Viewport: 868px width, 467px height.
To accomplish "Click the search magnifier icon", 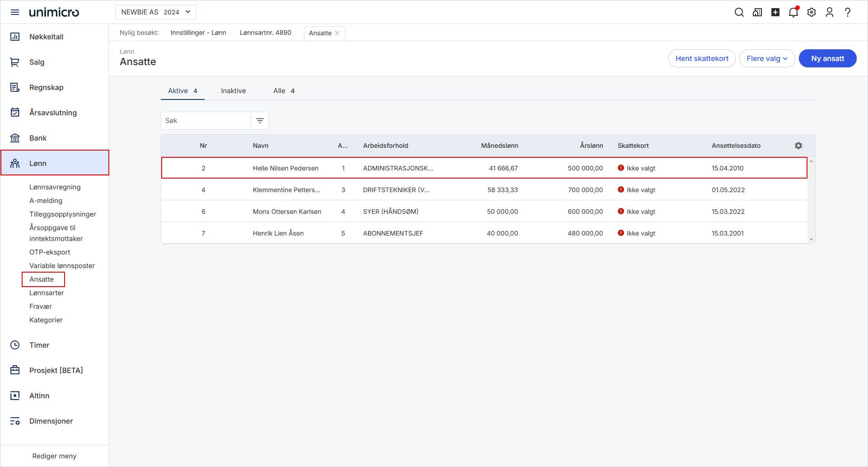I will click(739, 12).
